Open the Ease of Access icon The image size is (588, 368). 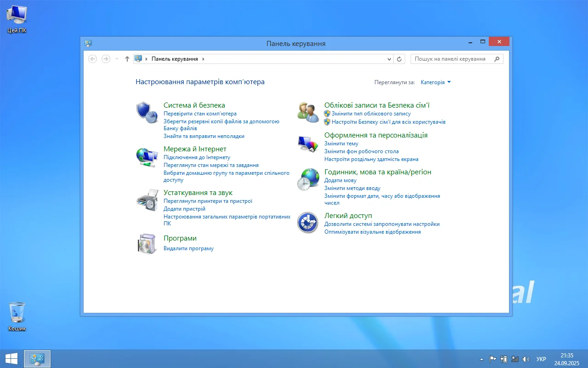[x=308, y=223]
